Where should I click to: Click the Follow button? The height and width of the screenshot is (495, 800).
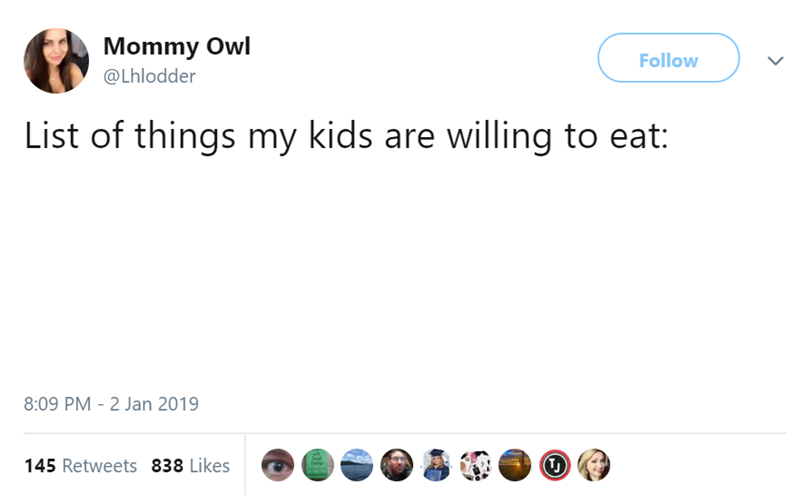coord(668,61)
